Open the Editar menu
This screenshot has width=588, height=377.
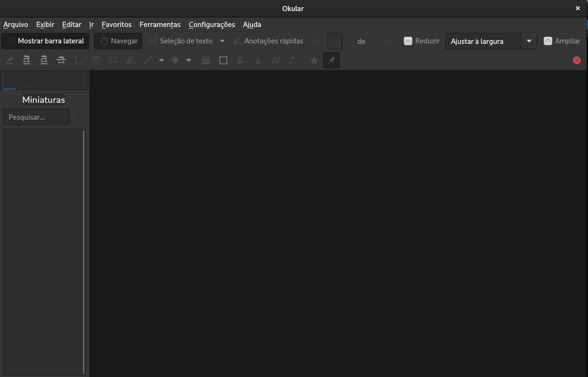point(71,24)
